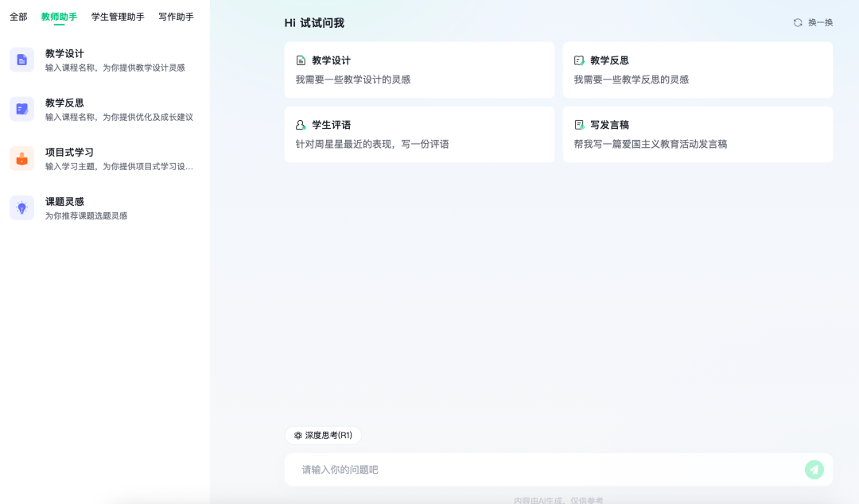Click text 帮我写一篇爱国主义教育活动发言稿
This screenshot has height=504, width=859.
651,144
